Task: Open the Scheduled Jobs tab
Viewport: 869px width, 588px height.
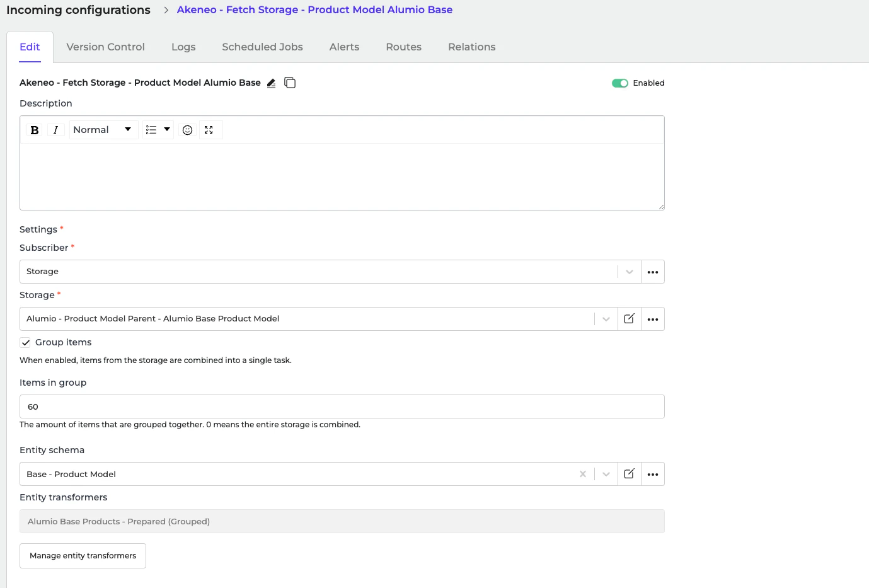Action: pos(262,47)
